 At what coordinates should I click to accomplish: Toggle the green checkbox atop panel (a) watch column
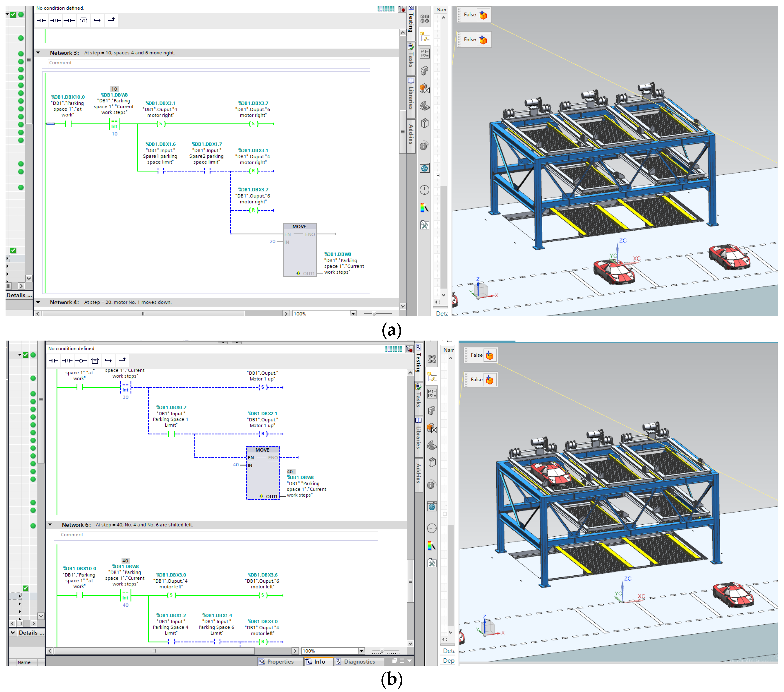pyautogui.click(x=13, y=15)
